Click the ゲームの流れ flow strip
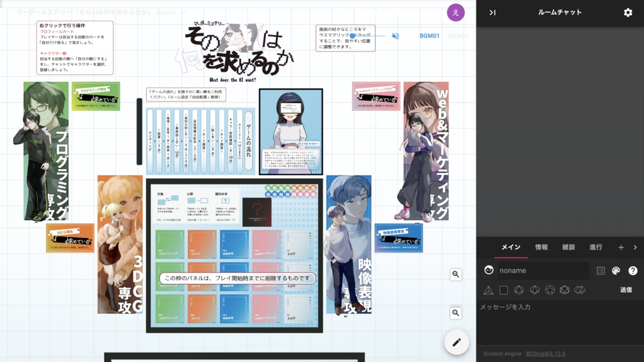 pos(248,140)
